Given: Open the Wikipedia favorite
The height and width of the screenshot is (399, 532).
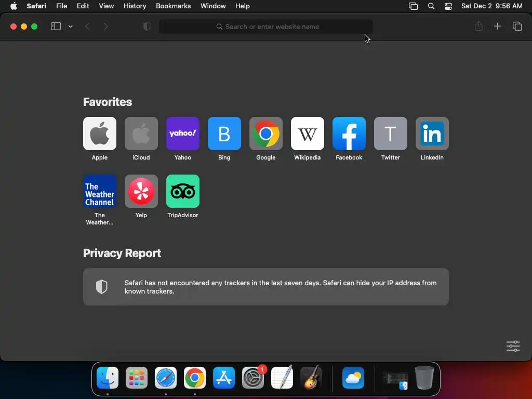Looking at the screenshot, I should (x=308, y=134).
